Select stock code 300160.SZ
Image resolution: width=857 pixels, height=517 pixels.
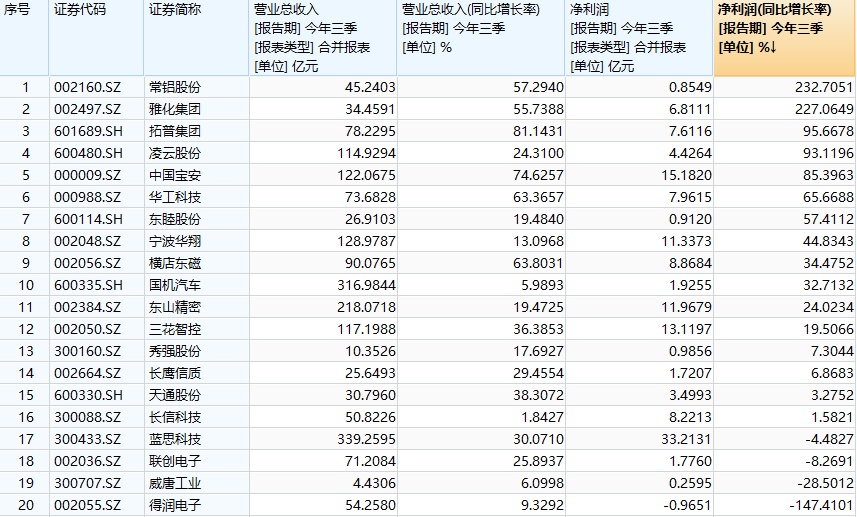pos(87,351)
